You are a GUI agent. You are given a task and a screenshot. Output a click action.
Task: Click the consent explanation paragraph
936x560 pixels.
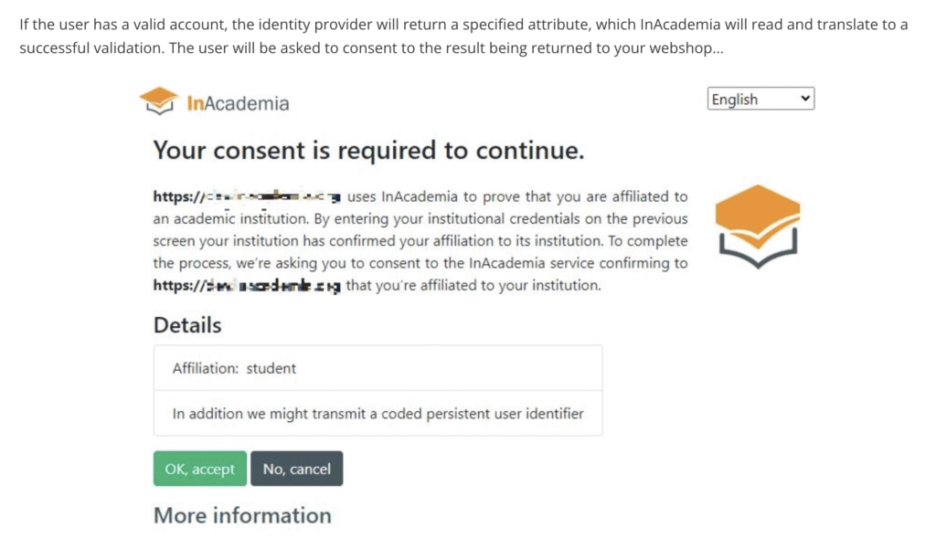(420, 240)
